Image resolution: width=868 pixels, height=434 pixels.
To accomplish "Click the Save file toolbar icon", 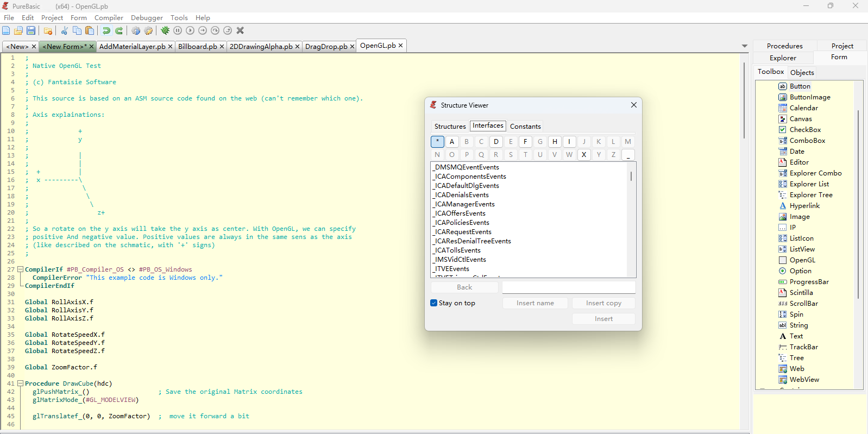I will 31,31.
